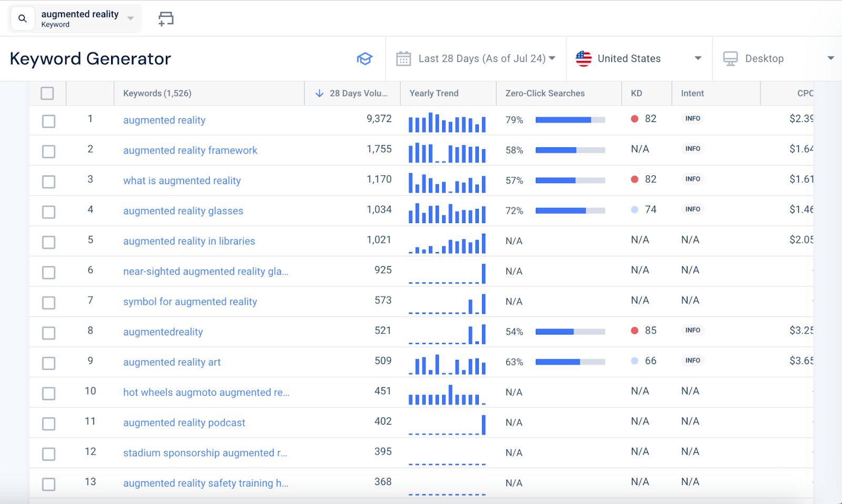842x504 pixels.
Task: Open the symbol for augmented reality link
Action: [190, 302]
